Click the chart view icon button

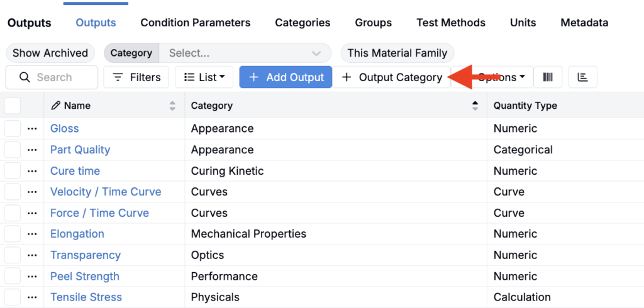pos(582,77)
